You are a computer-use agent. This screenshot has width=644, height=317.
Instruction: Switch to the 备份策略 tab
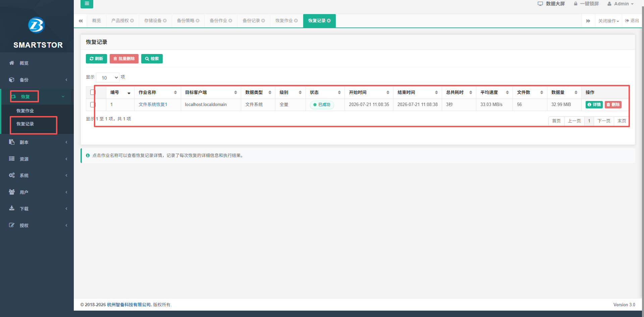185,21
